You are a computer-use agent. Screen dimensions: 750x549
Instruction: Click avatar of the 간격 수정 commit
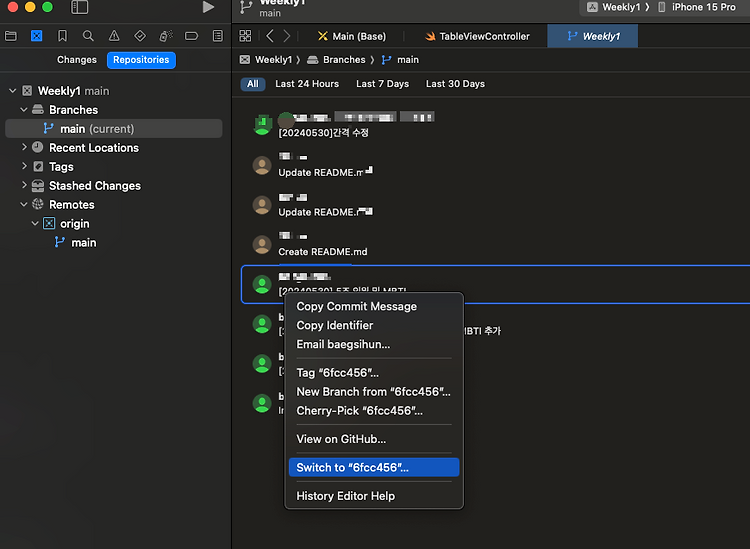(262, 125)
